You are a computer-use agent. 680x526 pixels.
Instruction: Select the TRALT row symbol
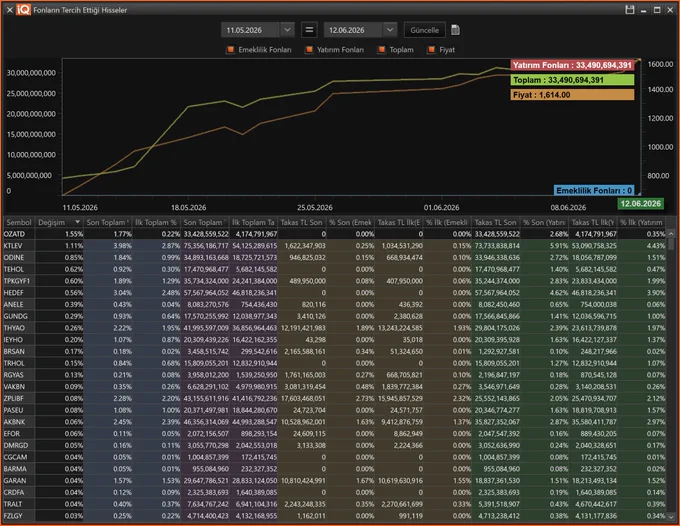point(13,504)
